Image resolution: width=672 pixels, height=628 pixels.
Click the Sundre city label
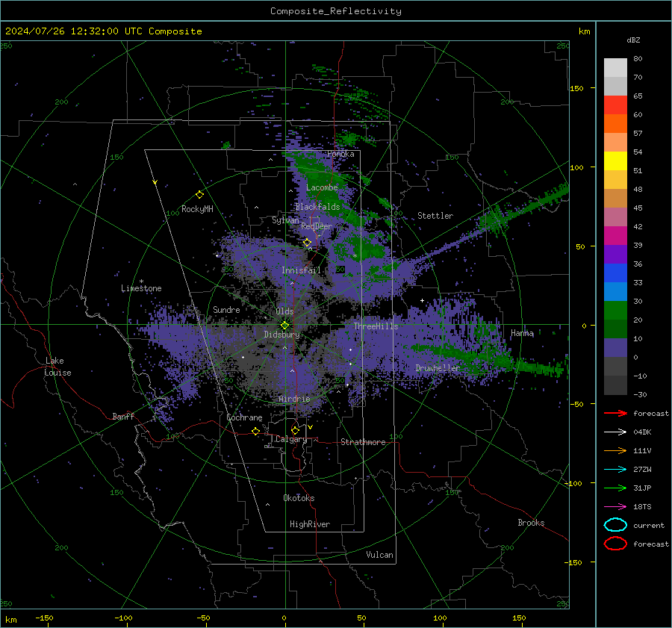[226, 309]
